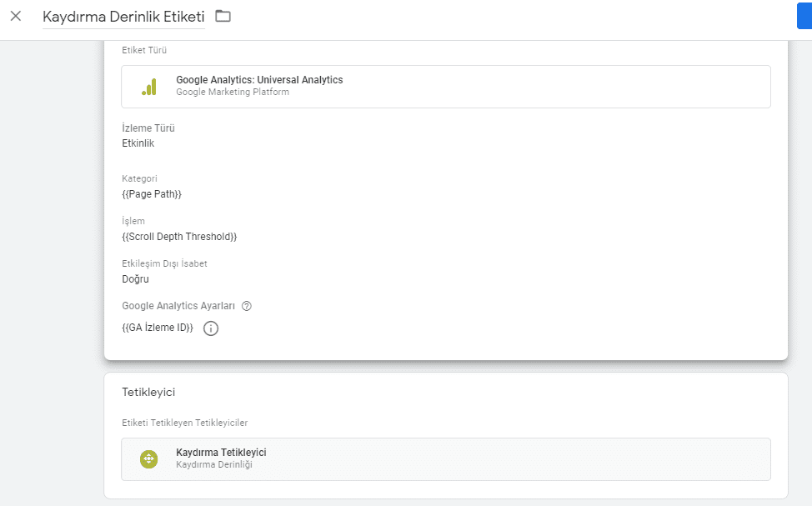Close the tag editor with the X icon
The width and height of the screenshot is (812, 506).
point(16,16)
